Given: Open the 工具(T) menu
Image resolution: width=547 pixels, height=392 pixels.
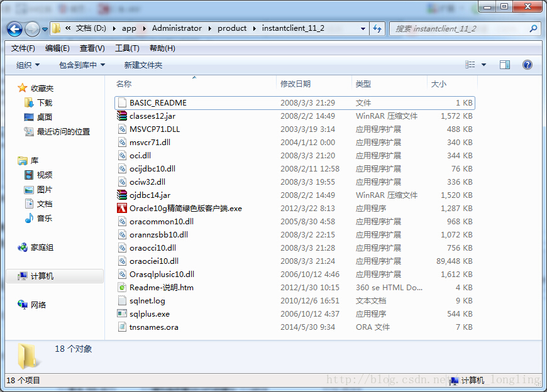Looking at the screenshot, I should click(127, 48).
